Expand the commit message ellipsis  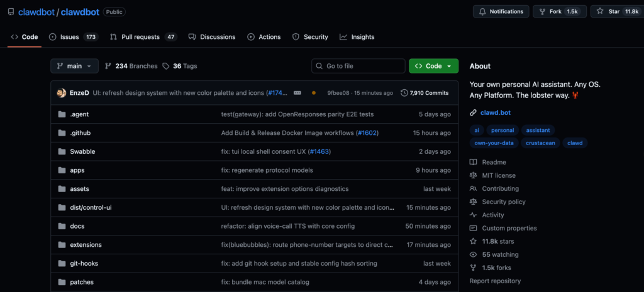297,93
